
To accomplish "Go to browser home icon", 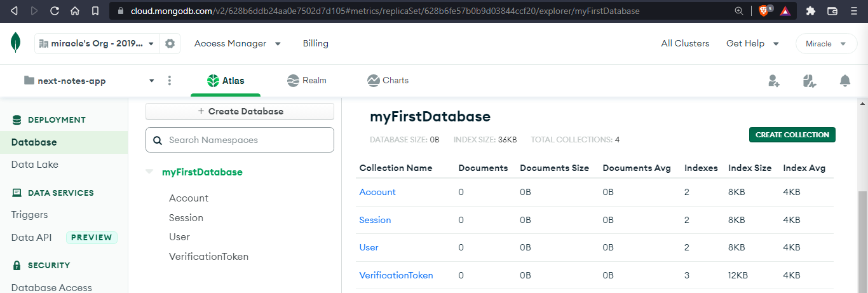I will point(75,11).
